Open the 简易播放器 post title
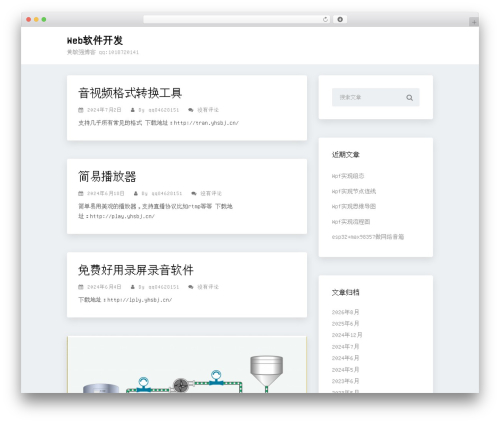500x423 pixels. (107, 176)
